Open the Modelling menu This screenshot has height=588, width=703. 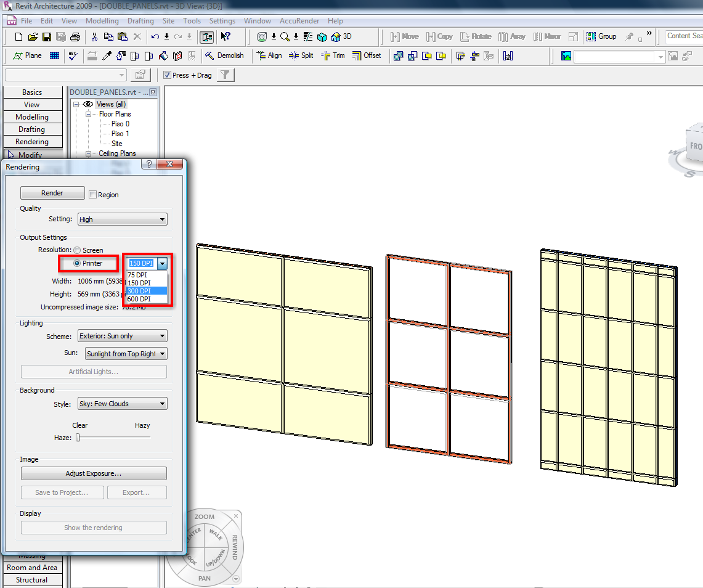pos(102,21)
